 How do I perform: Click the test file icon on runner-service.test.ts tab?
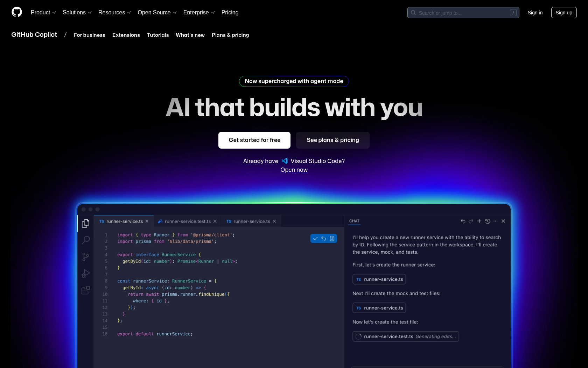tap(160, 222)
